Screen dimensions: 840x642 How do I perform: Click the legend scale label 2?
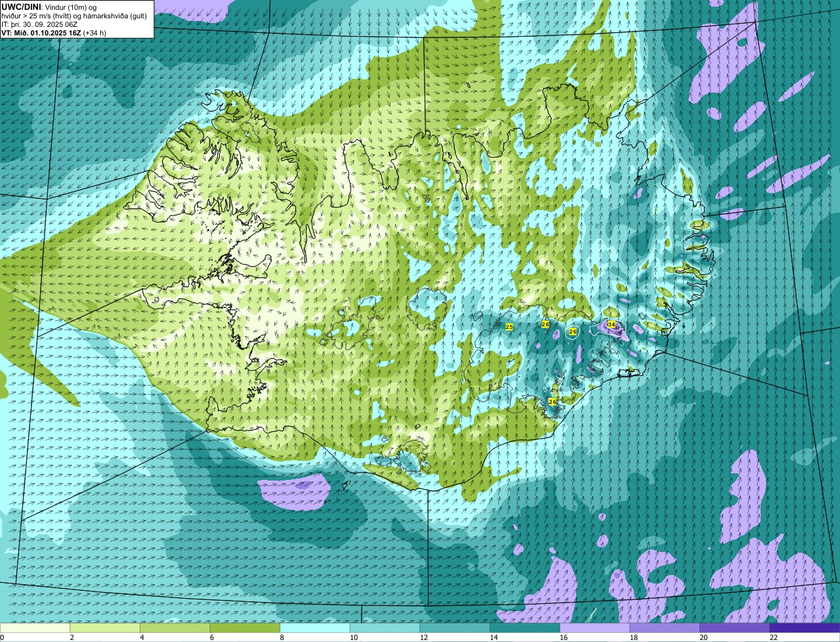[71, 637]
